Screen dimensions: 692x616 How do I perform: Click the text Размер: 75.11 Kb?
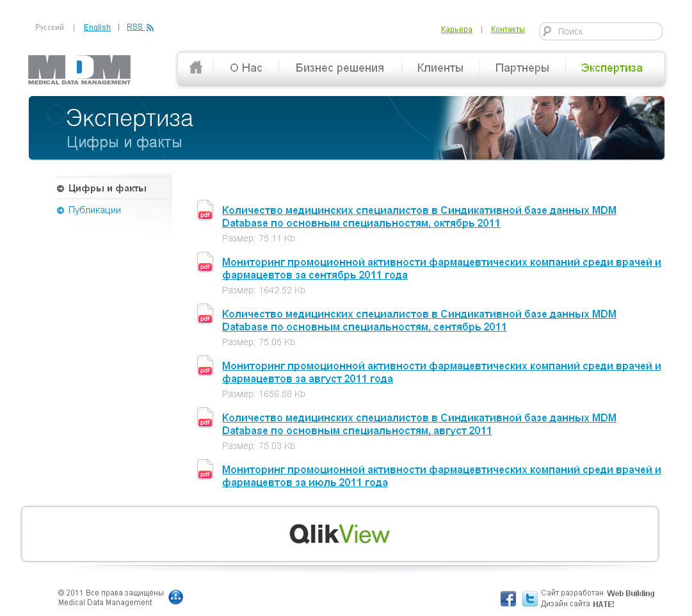(x=258, y=238)
